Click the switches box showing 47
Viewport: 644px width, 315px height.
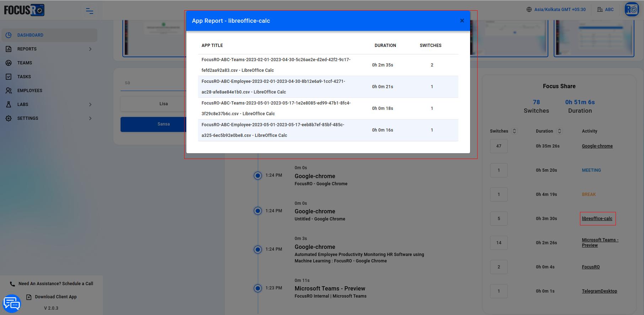(499, 146)
